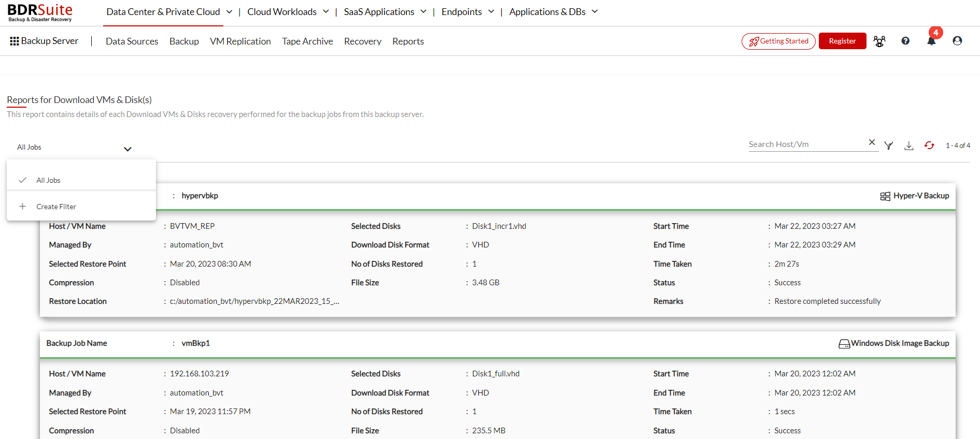Click the hypervbkp job name
This screenshot has height=439, width=980.
click(200, 196)
